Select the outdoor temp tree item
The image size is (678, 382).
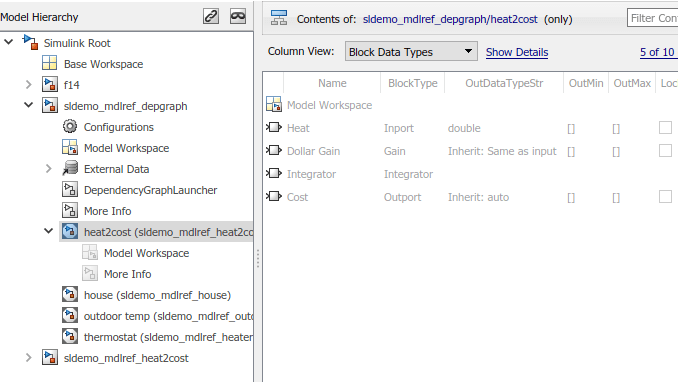168,316
